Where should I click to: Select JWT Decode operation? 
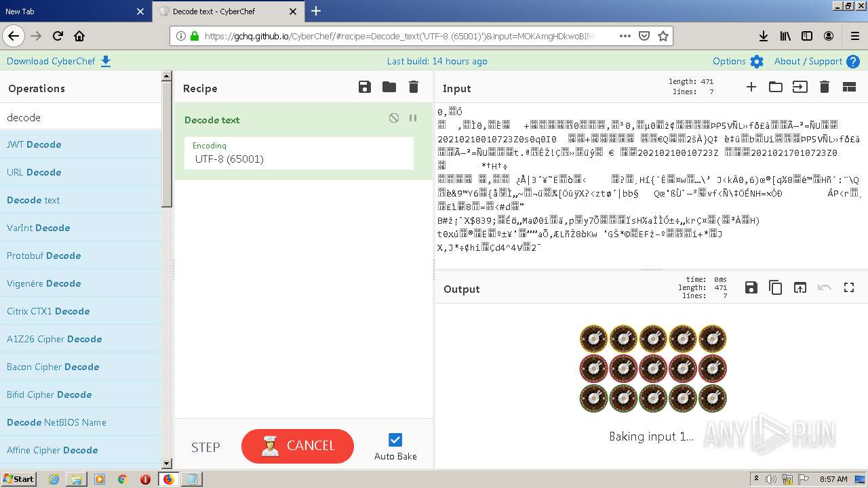[81, 144]
